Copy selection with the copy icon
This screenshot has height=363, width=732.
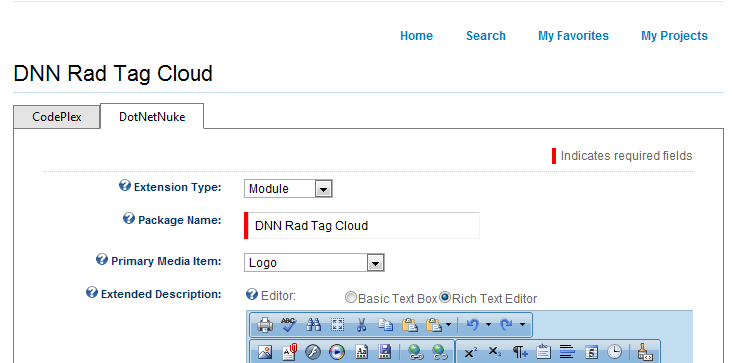386,324
